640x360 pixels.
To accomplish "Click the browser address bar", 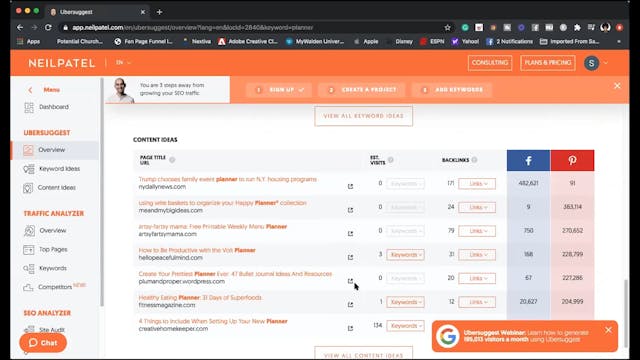I will (x=253, y=27).
